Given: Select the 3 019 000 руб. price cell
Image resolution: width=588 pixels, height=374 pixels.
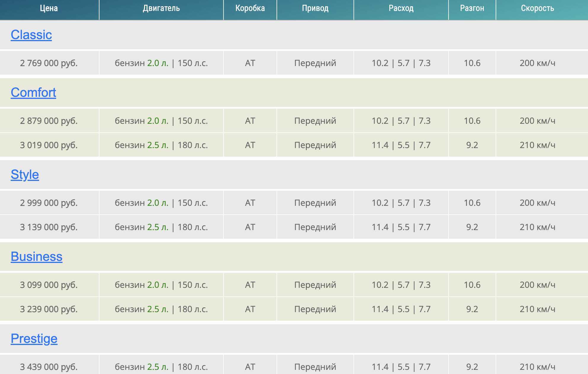Looking at the screenshot, I should (x=49, y=145).
